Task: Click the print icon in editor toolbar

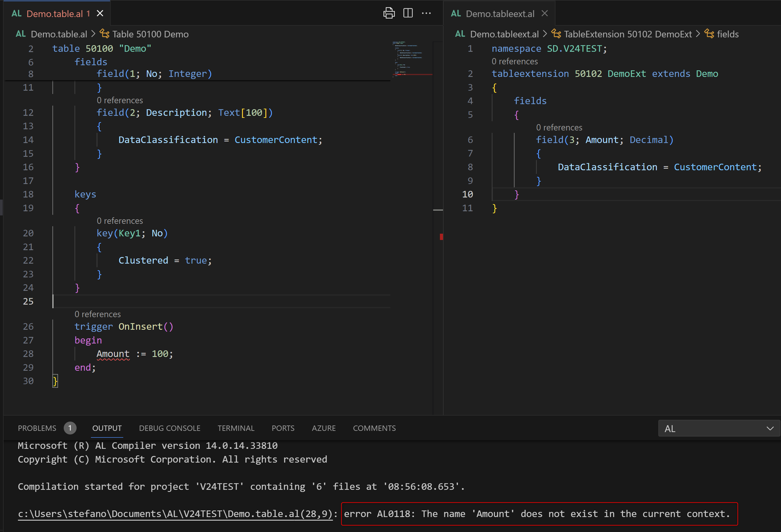Action: [x=389, y=13]
